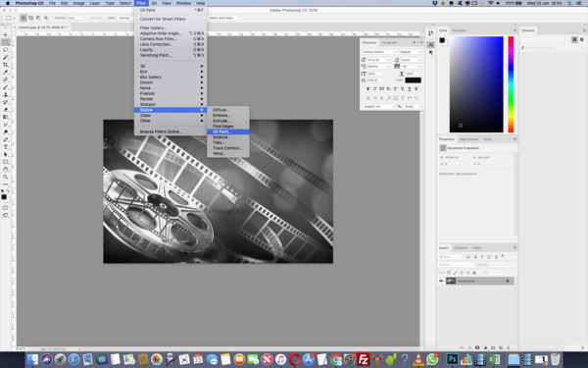Select the History Brush tool
Image resolution: width=588 pixels, height=368 pixels.
coord(6,102)
